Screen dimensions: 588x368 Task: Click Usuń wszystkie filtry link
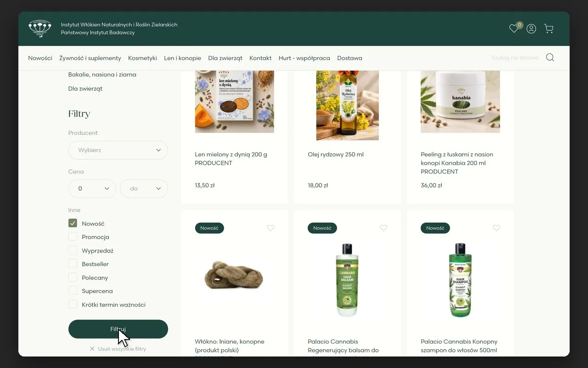(x=122, y=349)
